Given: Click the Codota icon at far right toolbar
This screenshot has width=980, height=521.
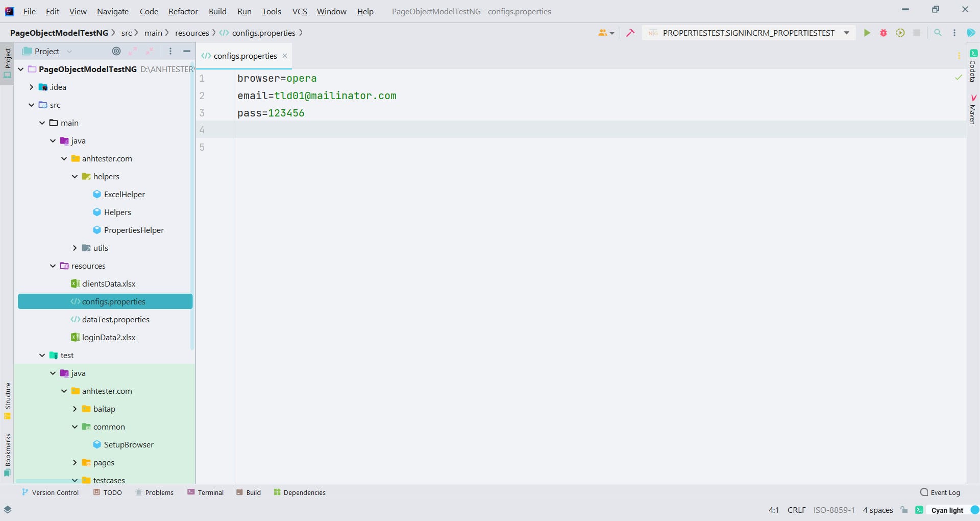Looking at the screenshot, I should (x=971, y=33).
